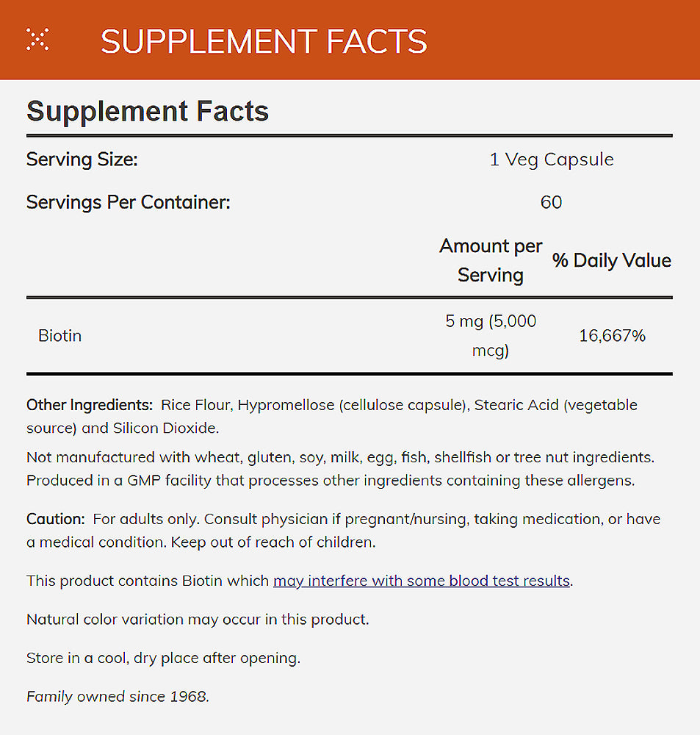The width and height of the screenshot is (700, 735).
Task: Click the allergen statement about wheat and gluten
Action: point(340,457)
